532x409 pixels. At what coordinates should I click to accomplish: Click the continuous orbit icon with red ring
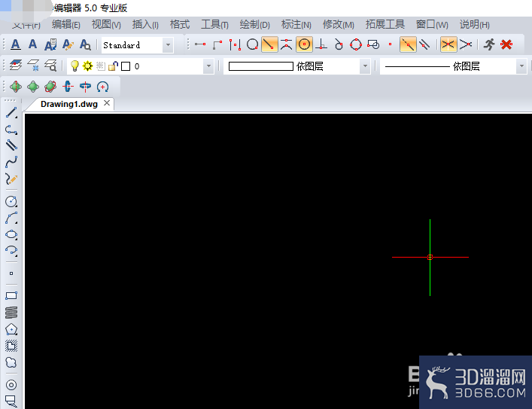pyautogui.click(x=50, y=87)
